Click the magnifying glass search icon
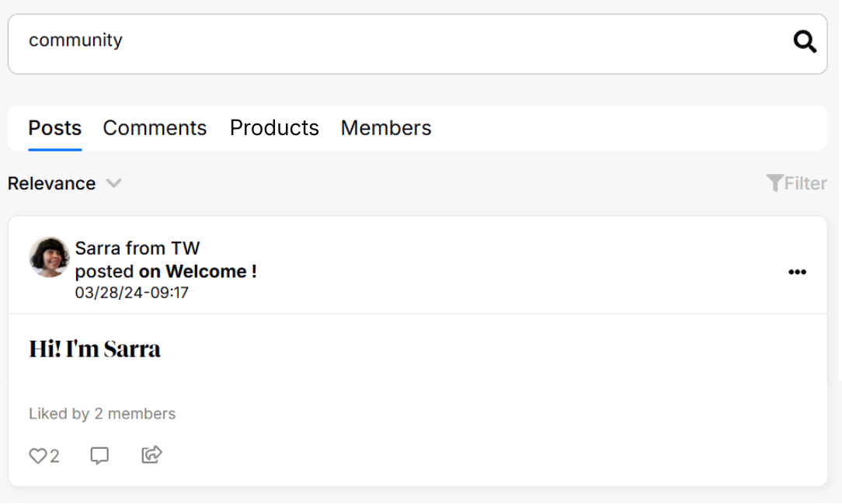 [x=805, y=42]
